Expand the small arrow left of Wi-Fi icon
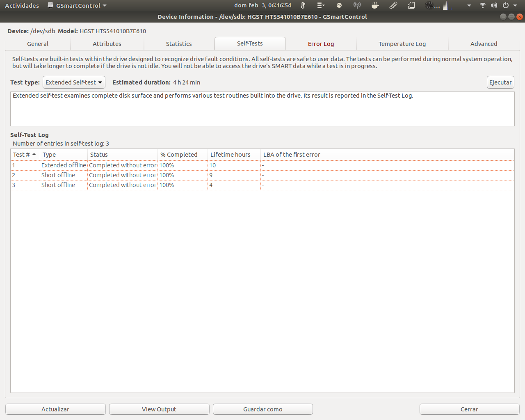The height and width of the screenshot is (420, 525). coord(469,6)
